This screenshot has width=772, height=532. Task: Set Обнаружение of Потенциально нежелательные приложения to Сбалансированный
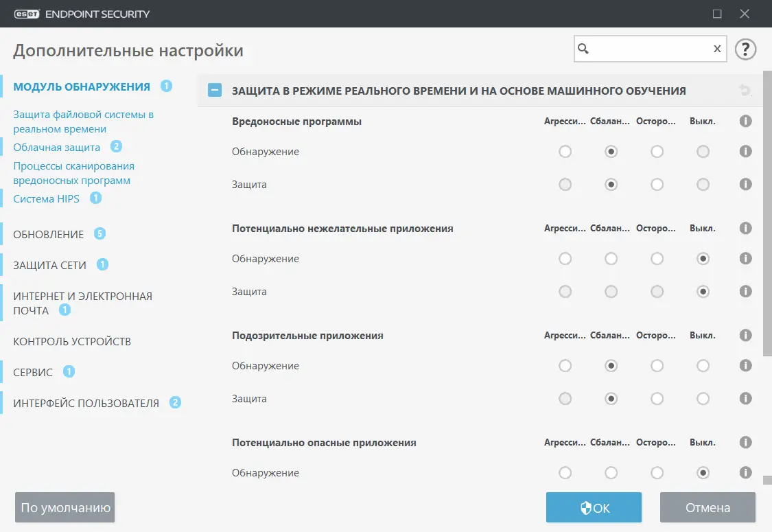611,258
